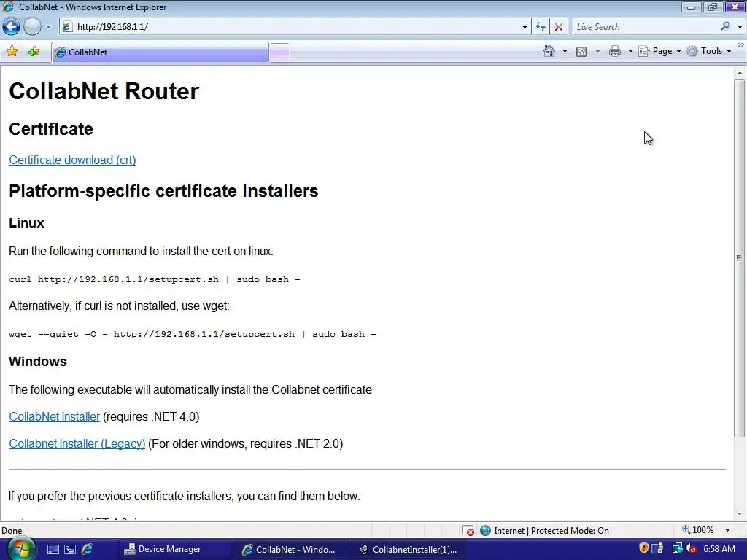Click the pop-up blocked status bar icon
Viewport: 747px width, 560px height.
468,531
